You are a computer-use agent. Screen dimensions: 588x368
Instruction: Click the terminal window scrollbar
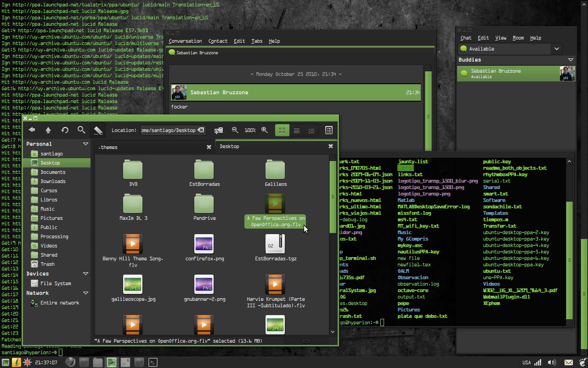coord(569,260)
